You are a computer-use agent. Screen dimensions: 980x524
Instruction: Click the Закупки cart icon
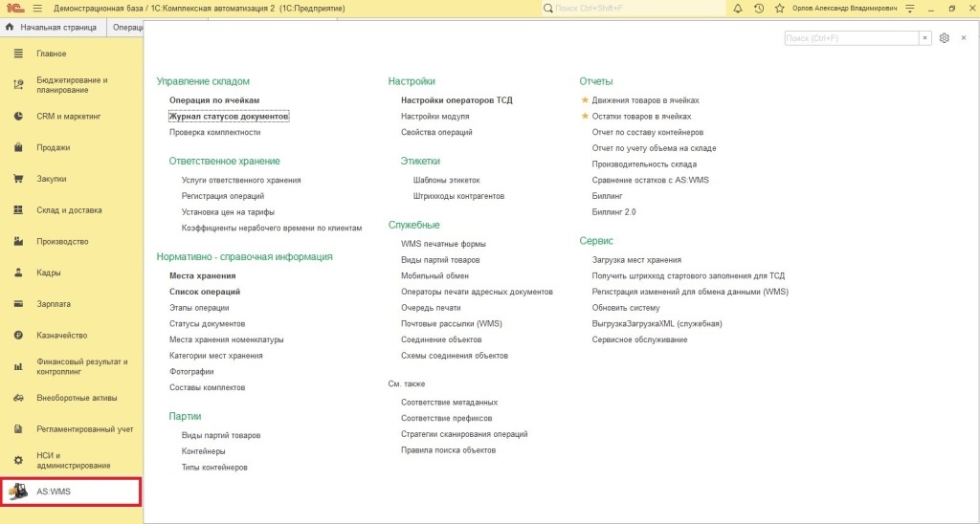coord(19,179)
